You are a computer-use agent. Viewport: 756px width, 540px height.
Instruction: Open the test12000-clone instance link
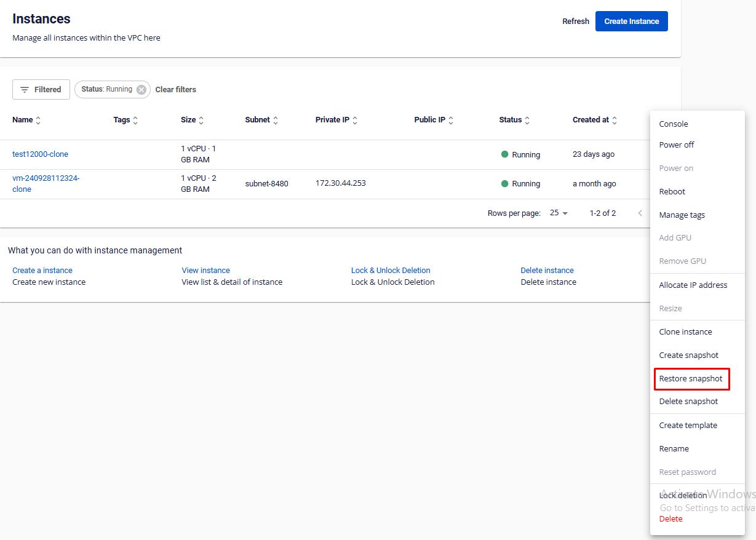point(40,154)
